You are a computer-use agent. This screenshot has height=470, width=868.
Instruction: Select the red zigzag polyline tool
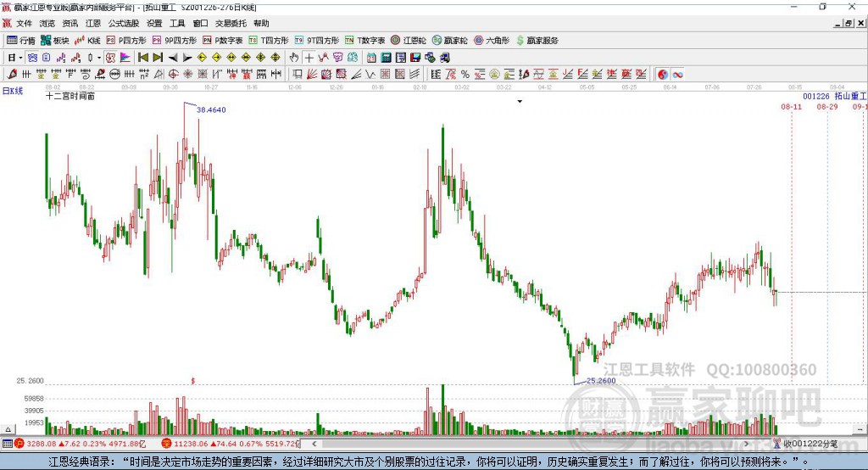tap(323, 58)
